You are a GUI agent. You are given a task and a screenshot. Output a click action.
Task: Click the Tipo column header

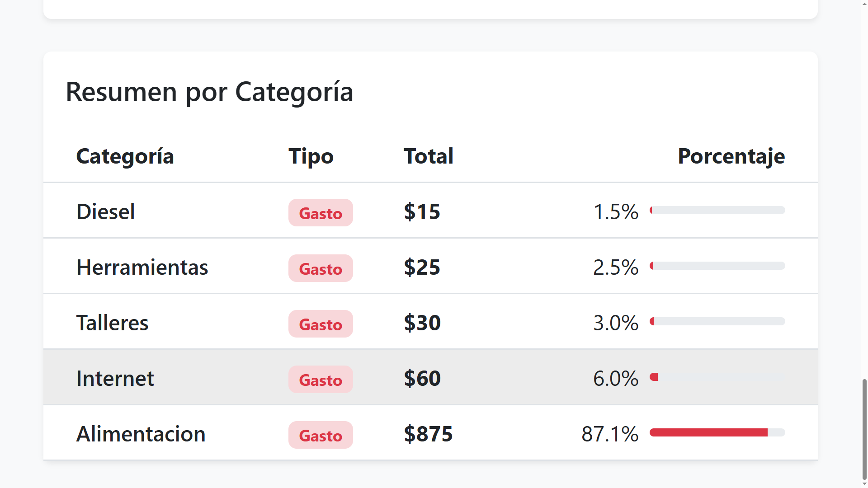pyautogui.click(x=311, y=156)
